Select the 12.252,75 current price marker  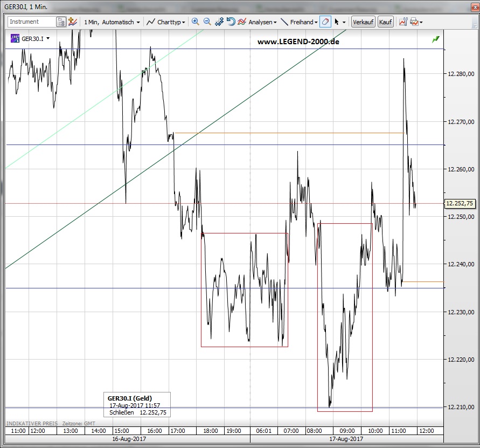pyautogui.click(x=460, y=203)
